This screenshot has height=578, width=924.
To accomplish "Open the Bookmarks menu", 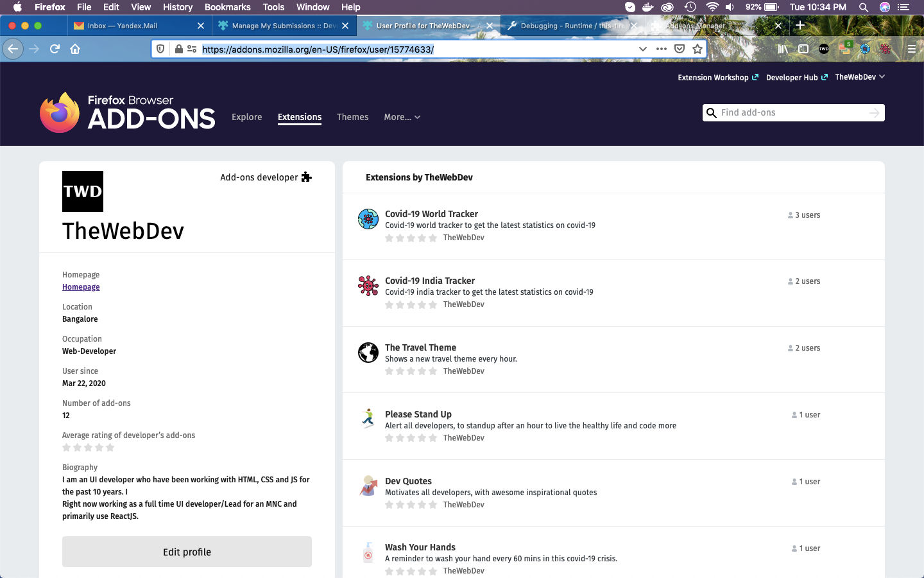I will pos(228,7).
